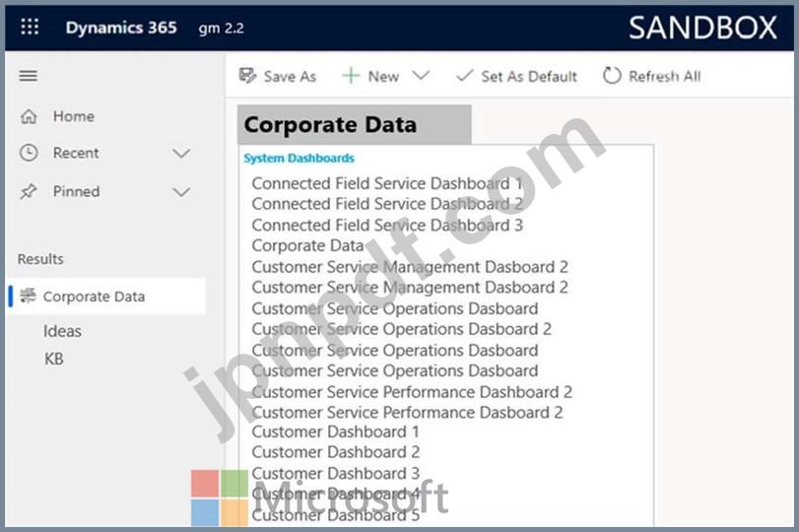This screenshot has height=532, width=799.
Task: Click the gm 2.2 app name
Action: coord(221,28)
